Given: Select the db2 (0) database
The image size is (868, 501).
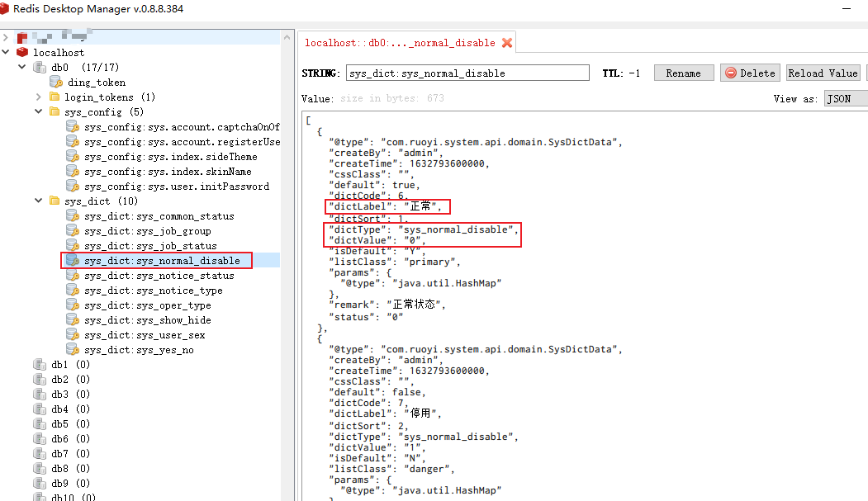Looking at the screenshot, I should click(x=70, y=380).
